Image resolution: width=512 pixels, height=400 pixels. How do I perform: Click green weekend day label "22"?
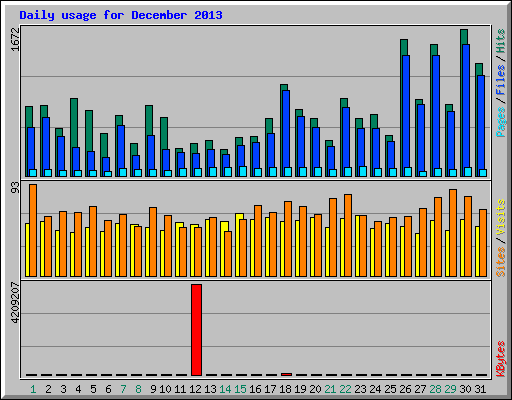point(345,389)
